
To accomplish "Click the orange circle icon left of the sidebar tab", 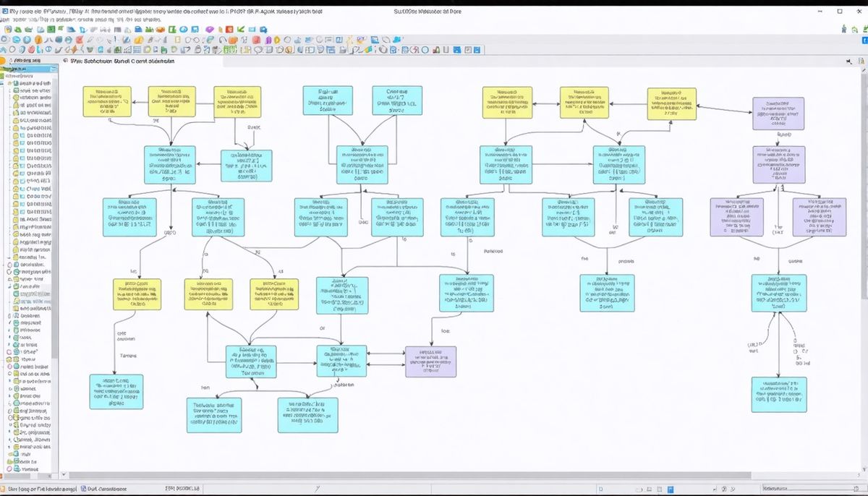I will pos(3,62).
